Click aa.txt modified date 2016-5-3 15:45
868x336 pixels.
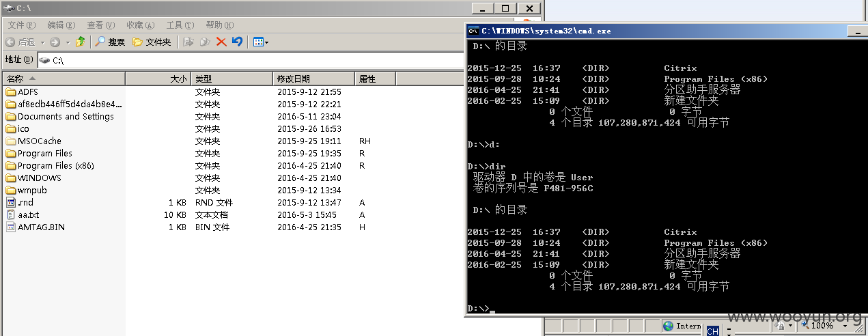[307, 214]
